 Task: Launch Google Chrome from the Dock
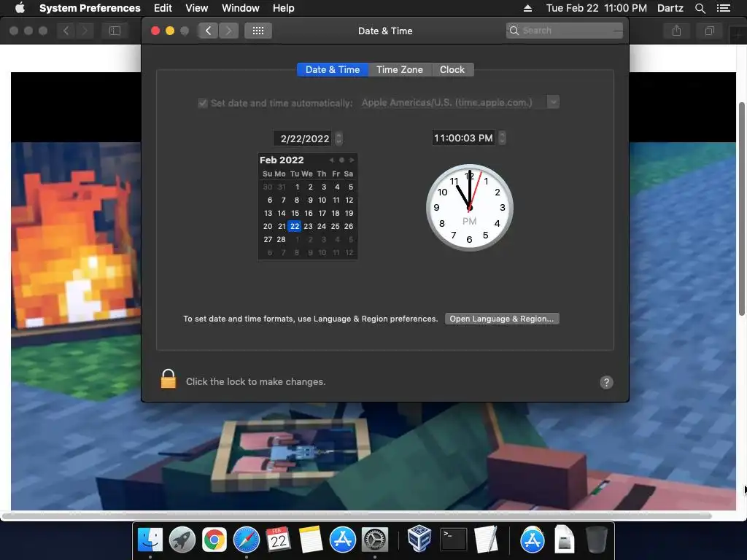[x=214, y=540]
